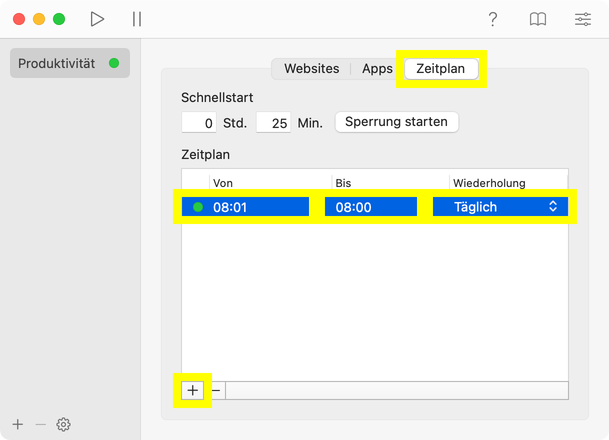Viewport: 609px width, 440px height.
Task: Select the Produktivität blocklist in sidebar
Action: click(58, 63)
